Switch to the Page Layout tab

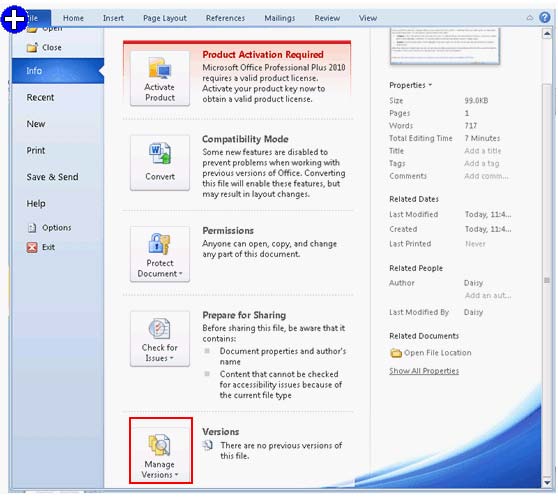pyautogui.click(x=165, y=18)
